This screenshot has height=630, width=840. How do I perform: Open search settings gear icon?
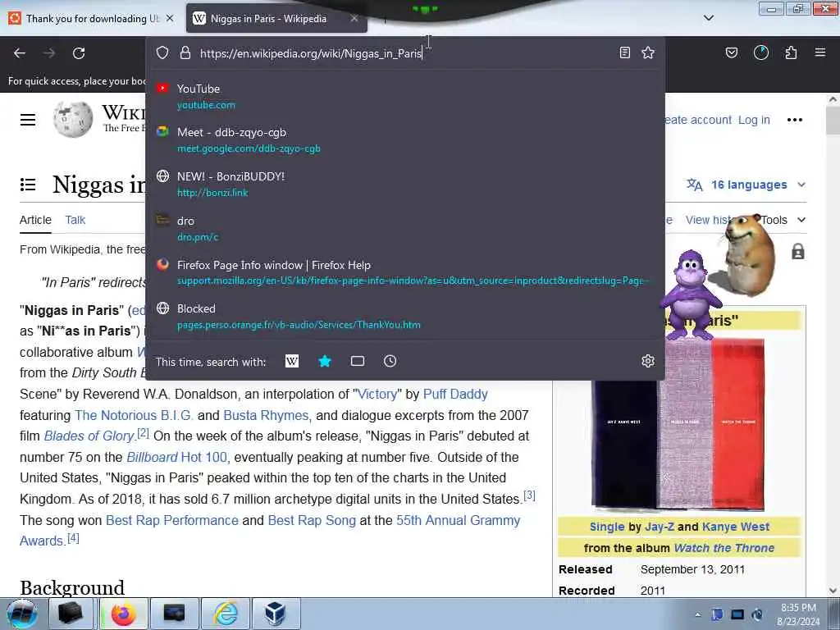(x=648, y=361)
